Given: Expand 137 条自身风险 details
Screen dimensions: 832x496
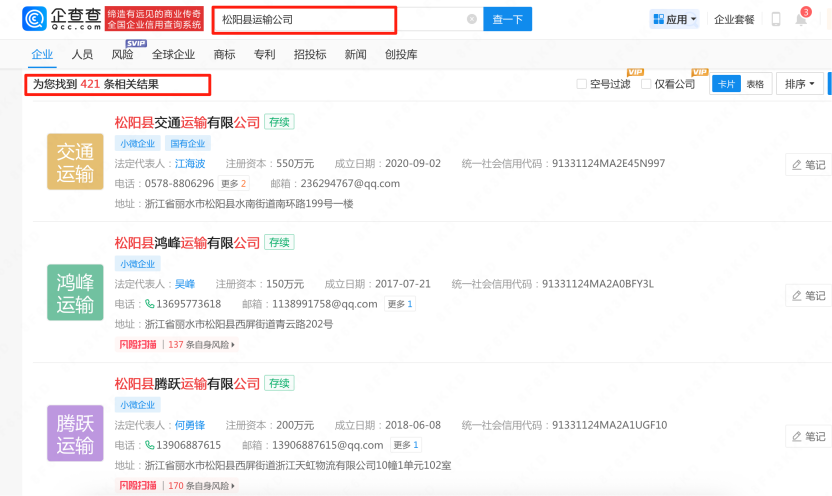Looking at the screenshot, I should point(201,345).
